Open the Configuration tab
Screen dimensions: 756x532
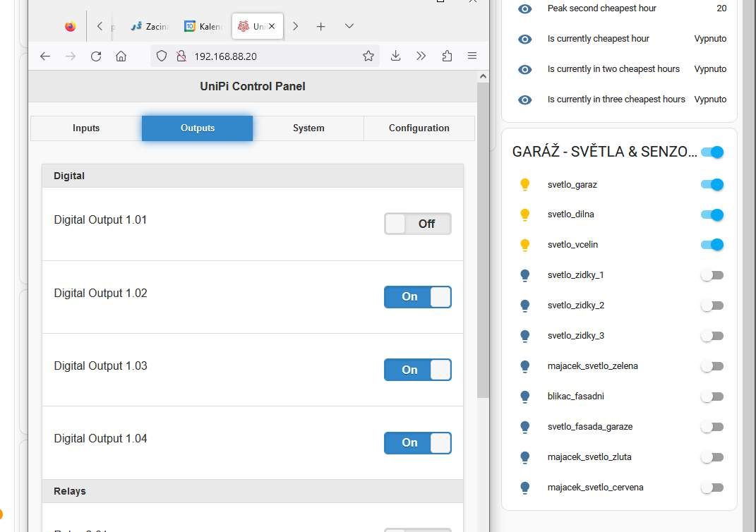[419, 128]
